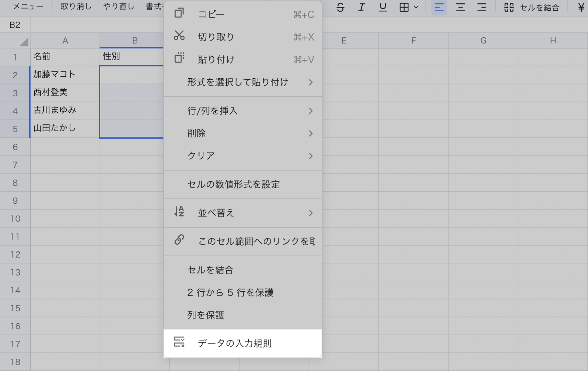588x371 pixels.
Task: Select left text alignment
Action: [439, 7]
